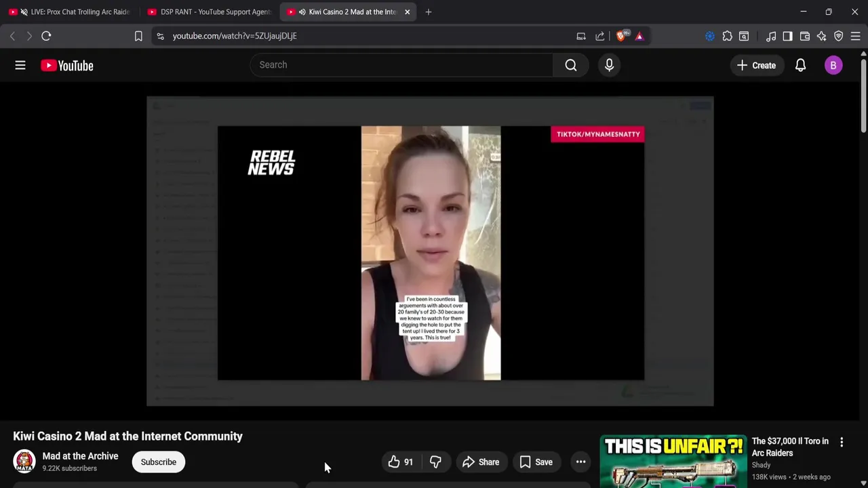View site information in the address bar
Viewport: 868px width, 488px height.
coord(160,36)
